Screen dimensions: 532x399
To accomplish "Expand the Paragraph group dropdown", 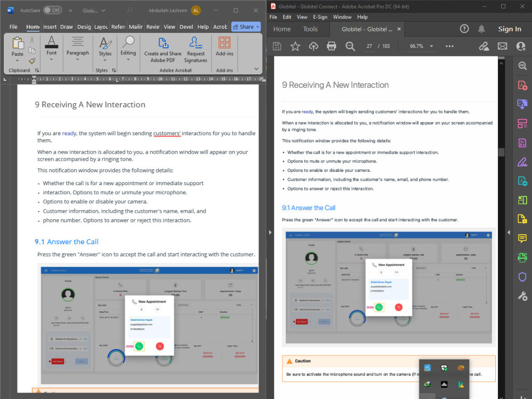I will tap(77, 60).
